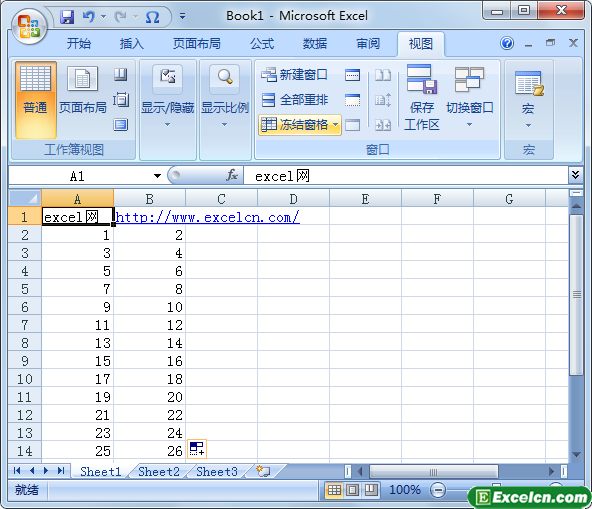The height and width of the screenshot is (509, 592).
Task: Click the Omega symbol icon
Action: (152, 17)
